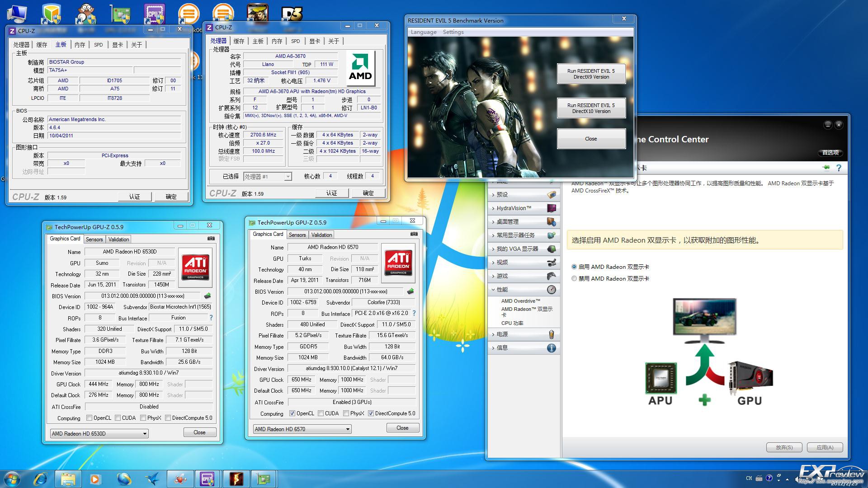Expand the 桌面管理 section
This screenshot has height=488, width=868.
click(524, 222)
